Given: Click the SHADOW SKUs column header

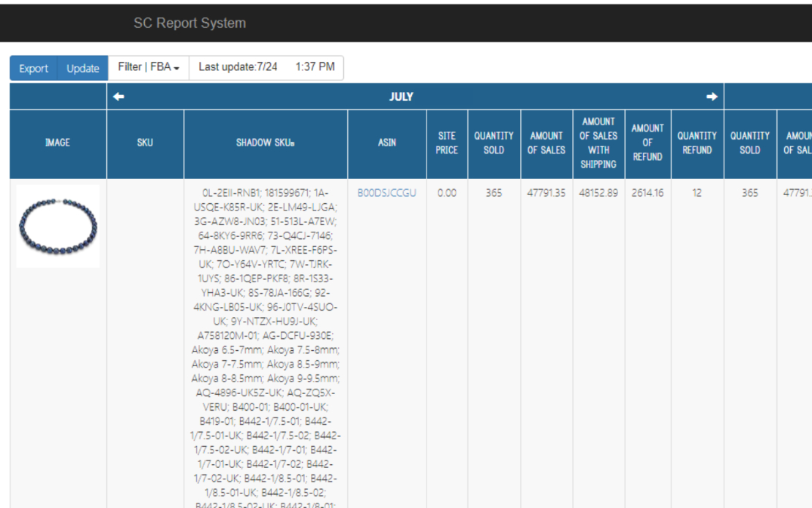Looking at the screenshot, I should tap(266, 143).
